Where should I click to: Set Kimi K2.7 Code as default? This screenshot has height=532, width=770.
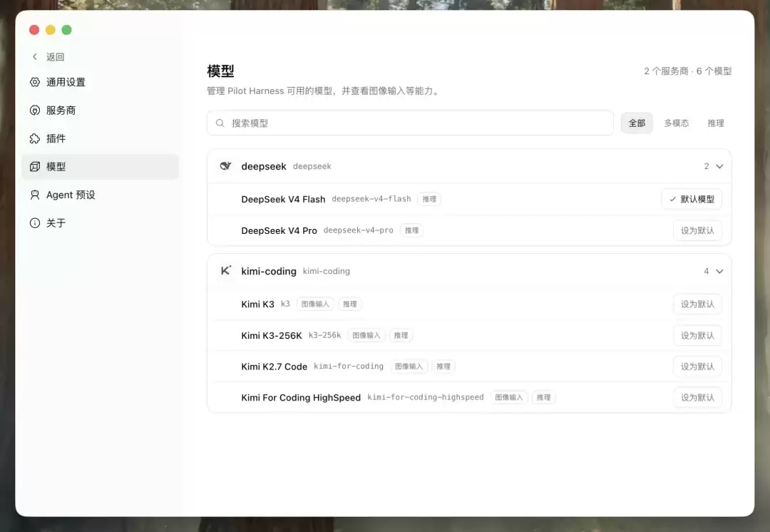coord(697,367)
